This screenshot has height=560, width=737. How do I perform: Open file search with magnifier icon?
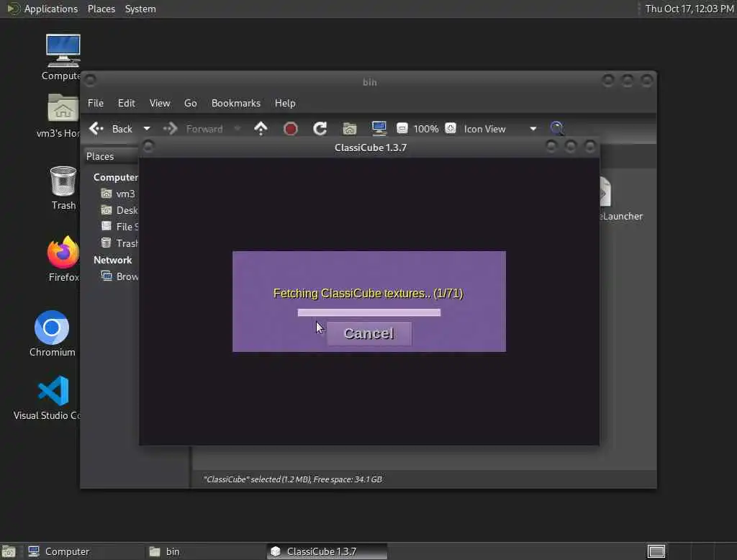(557, 128)
